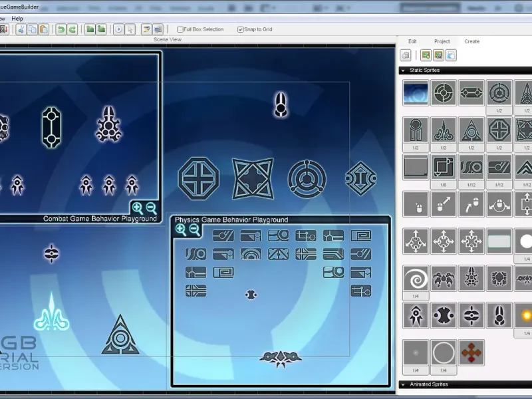This screenshot has height=399, width=532.
Task: Switch to the Edit tab
Action: tap(412, 41)
